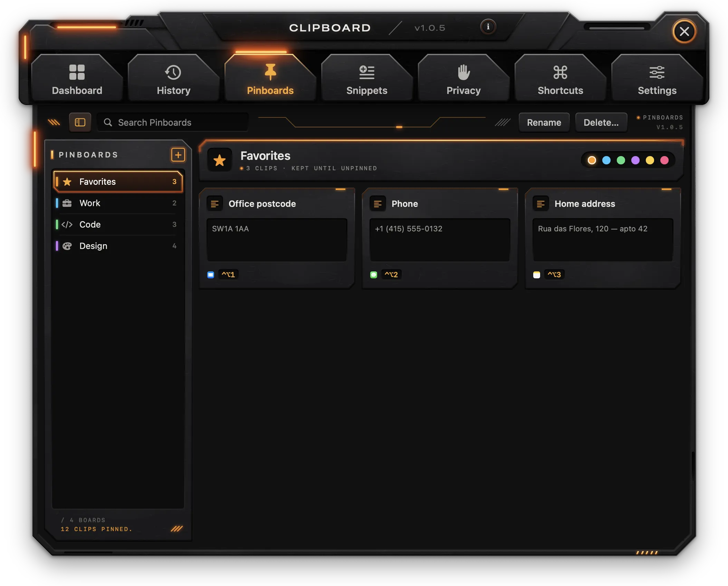Open the Settings tab

657,78
